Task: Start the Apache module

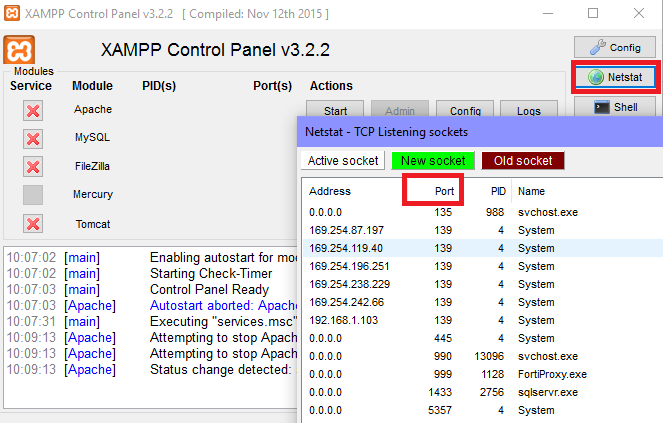Action: coord(335,111)
